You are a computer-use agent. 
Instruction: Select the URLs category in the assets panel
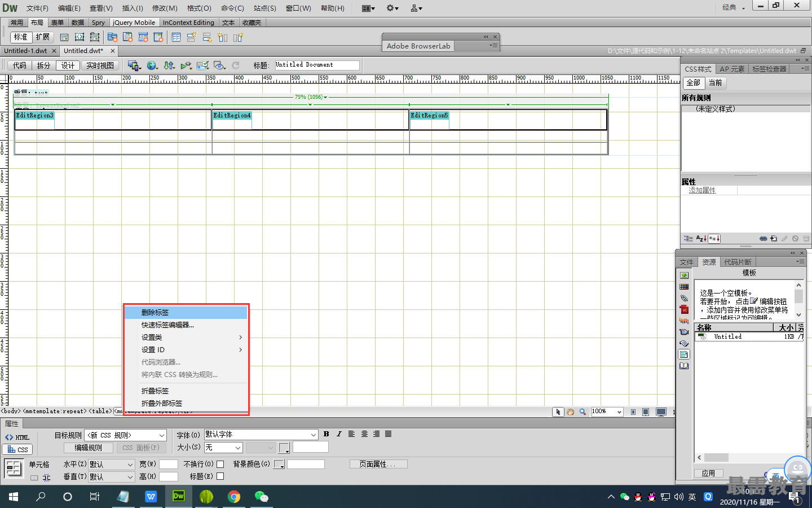684,298
